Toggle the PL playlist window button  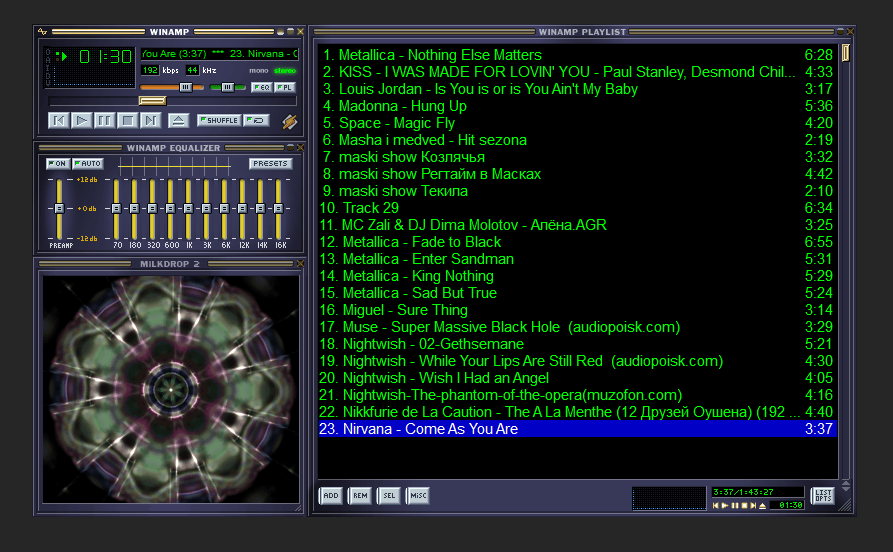285,87
